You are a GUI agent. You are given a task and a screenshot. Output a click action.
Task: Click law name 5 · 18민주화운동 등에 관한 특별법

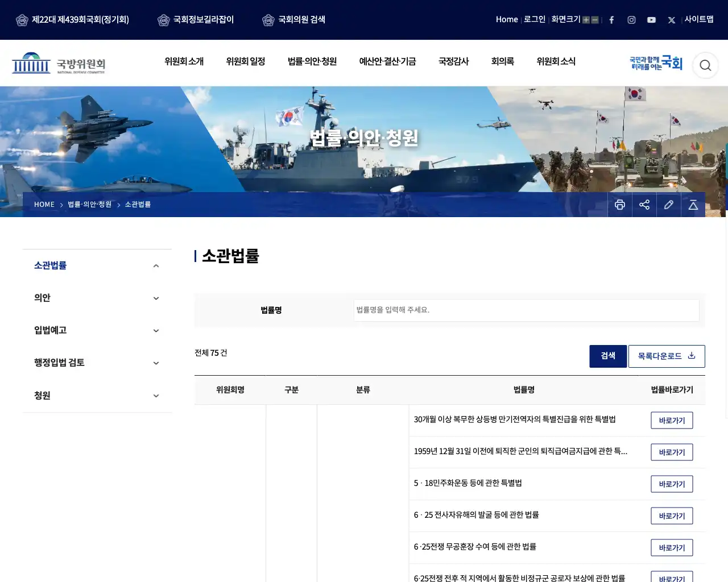pos(468,483)
